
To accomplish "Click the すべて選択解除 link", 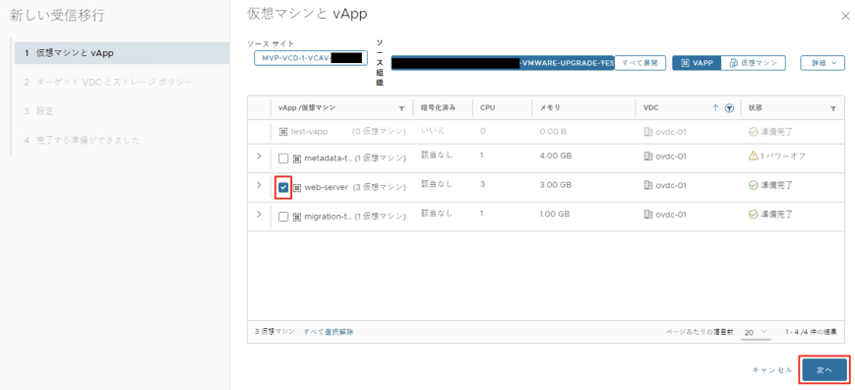I will pyautogui.click(x=328, y=332).
